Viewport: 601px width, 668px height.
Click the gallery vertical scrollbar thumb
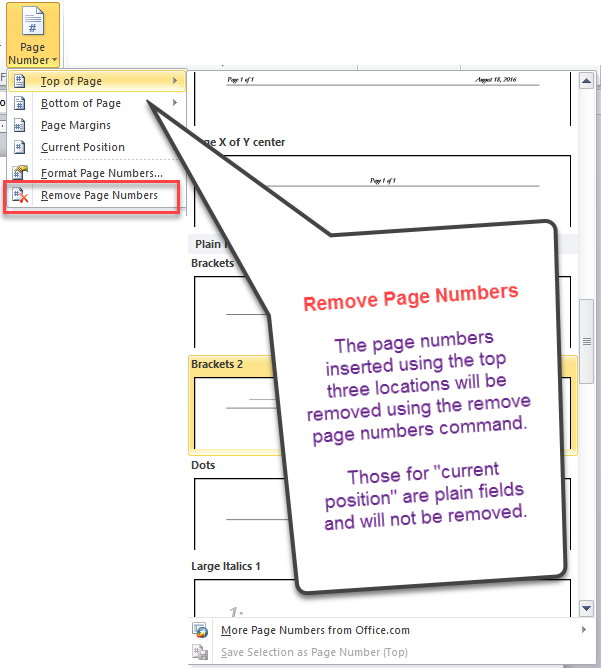(587, 342)
